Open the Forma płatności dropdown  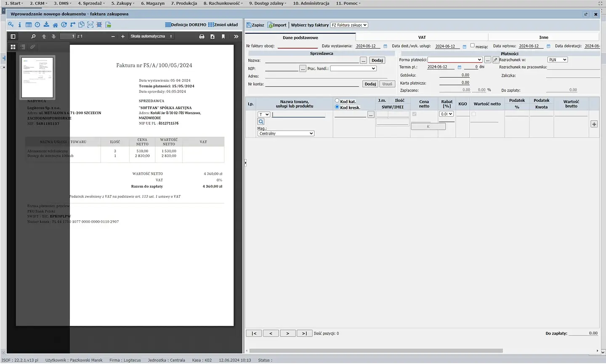(x=455, y=60)
